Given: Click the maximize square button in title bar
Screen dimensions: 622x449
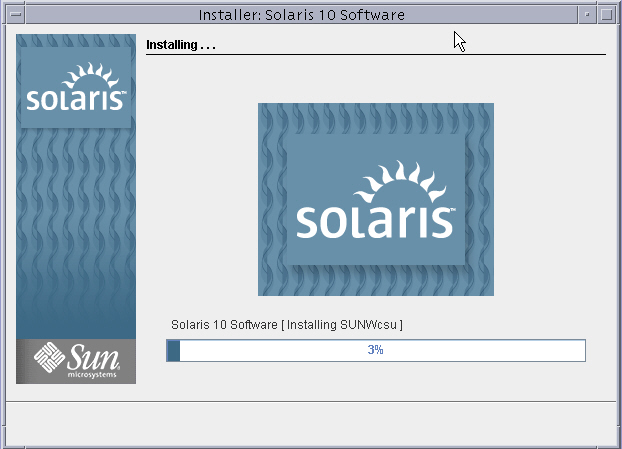Looking at the screenshot, I should click(x=606, y=15).
